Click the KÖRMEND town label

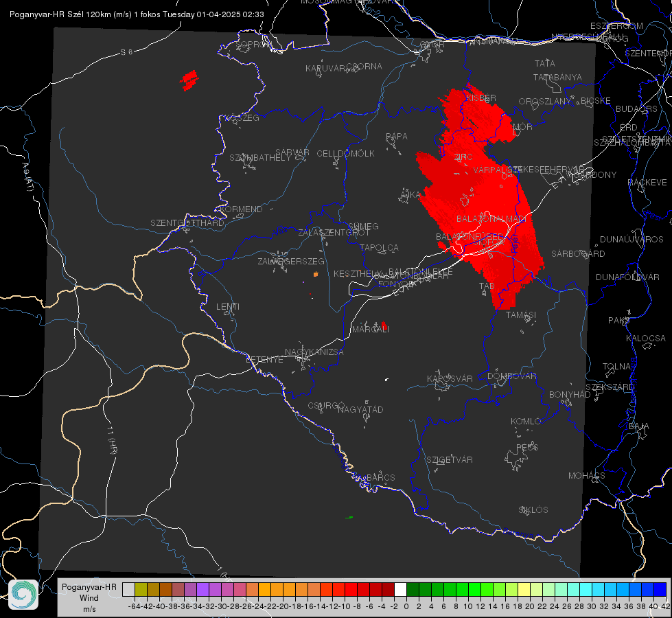[241, 209]
